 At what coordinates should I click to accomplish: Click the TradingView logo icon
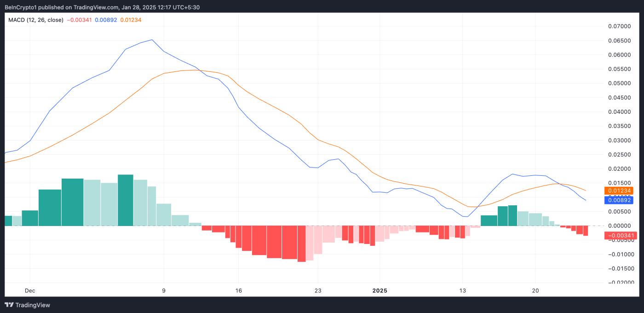(x=9, y=305)
